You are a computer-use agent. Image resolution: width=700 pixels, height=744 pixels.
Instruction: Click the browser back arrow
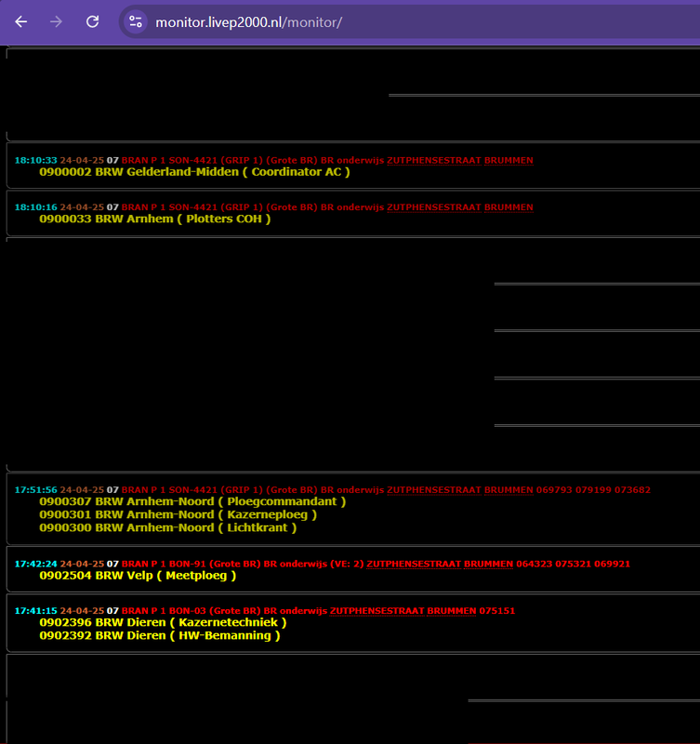point(20,21)
